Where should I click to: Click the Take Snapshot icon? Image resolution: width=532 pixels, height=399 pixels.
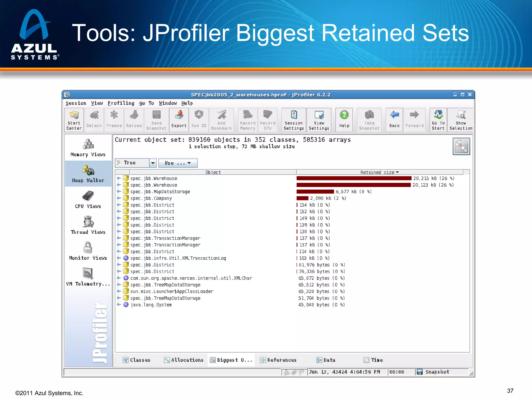point(369,120)
